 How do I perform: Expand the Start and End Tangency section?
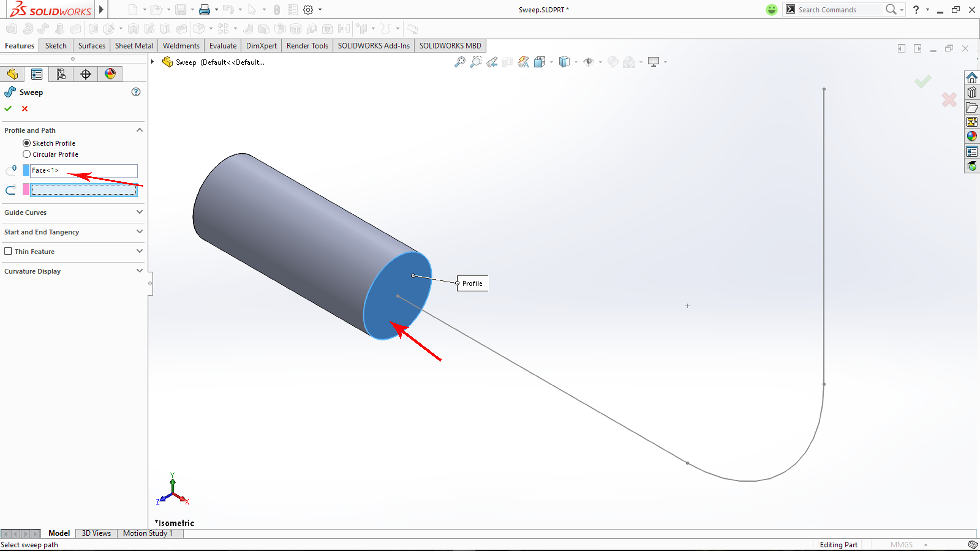[x=140, y=232]
